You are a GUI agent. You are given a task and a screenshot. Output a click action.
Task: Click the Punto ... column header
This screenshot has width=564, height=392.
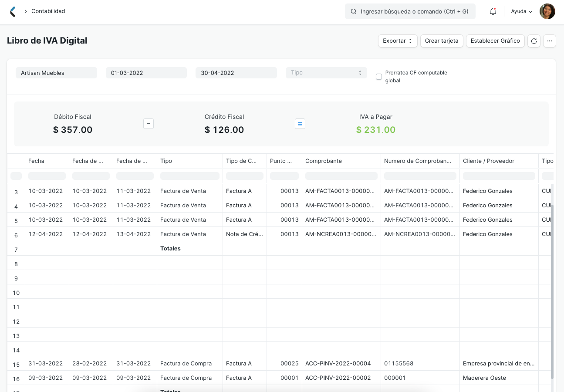pyautogui.click(x=284, y=161)
